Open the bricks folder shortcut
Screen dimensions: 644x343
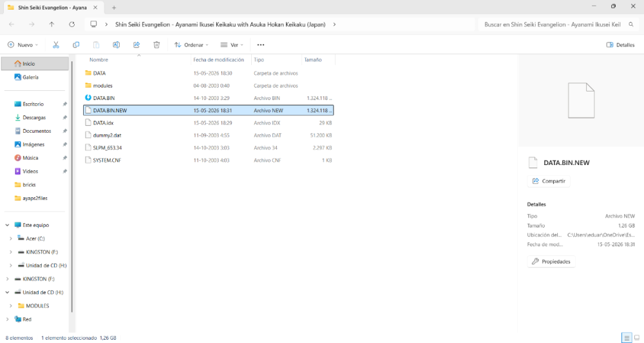point(29,184)
